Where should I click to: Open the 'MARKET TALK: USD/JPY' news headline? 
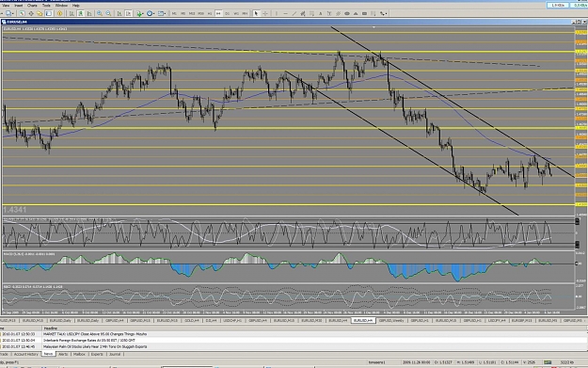[95, 334]
